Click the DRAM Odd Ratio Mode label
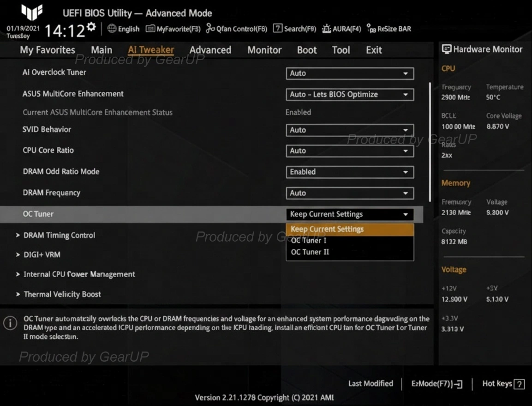The width and height of the screenshot is (532, 406). tap(61, 171)
